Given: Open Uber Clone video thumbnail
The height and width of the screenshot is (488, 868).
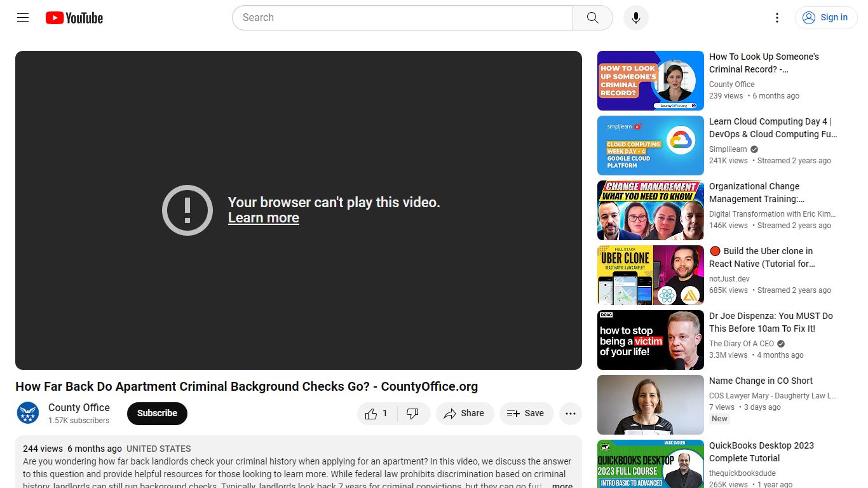Looking at the screenshot, I should [651, 275].
